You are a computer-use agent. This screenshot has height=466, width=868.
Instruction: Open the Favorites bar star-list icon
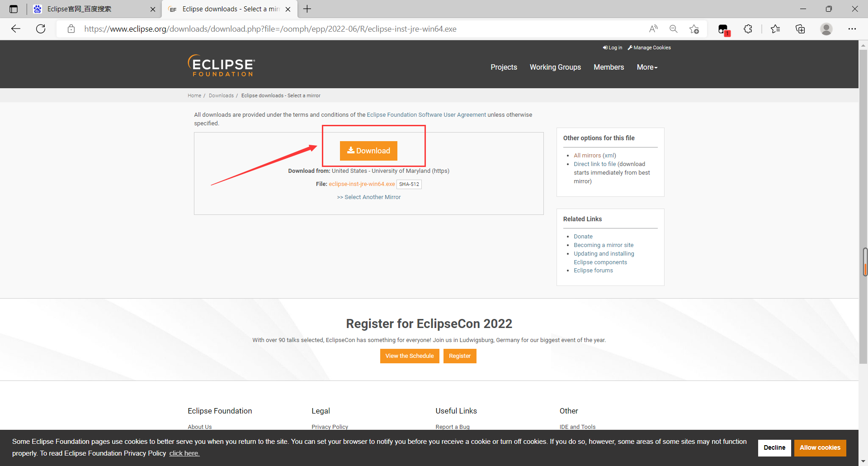pos(775,29)
